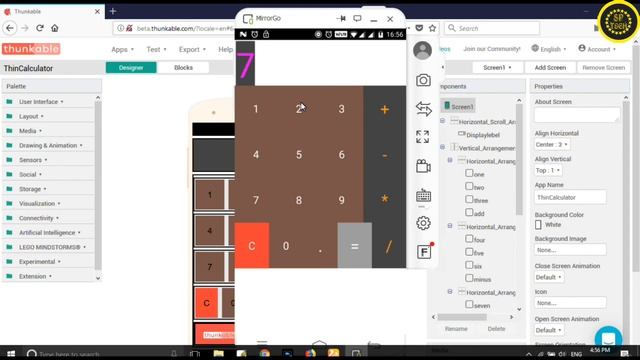Image resolution: width=640 pixels, height=360 pixels.
Task: Switch to the Designer tab
Action: click(131, 68)
